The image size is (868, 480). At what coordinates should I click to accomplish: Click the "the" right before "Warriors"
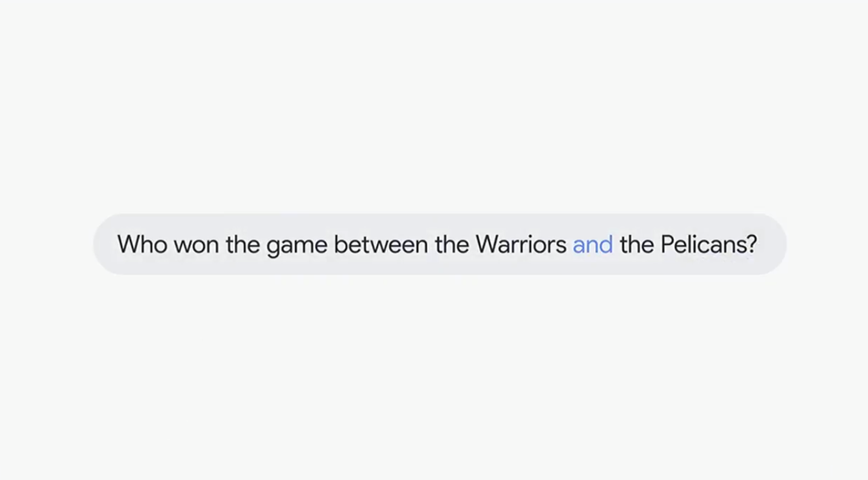tap(447, 245)
